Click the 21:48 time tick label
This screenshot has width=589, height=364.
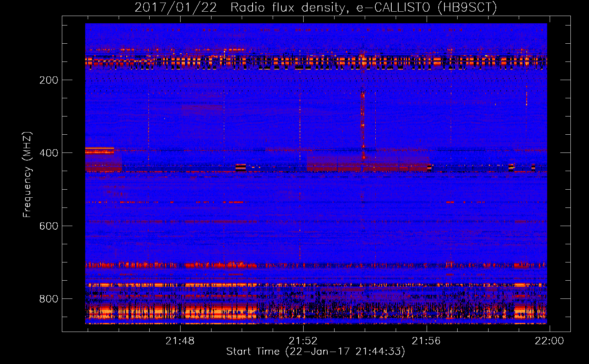click(180, 341)
